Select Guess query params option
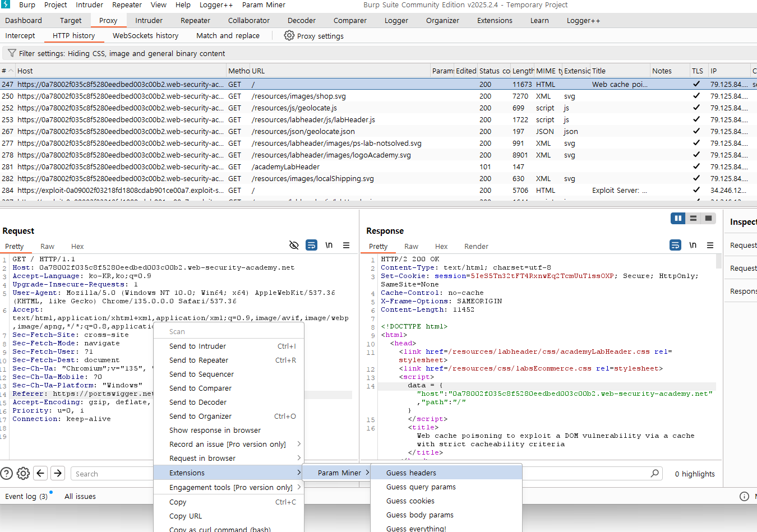The image size is (757, 532). tap(446, 487)
